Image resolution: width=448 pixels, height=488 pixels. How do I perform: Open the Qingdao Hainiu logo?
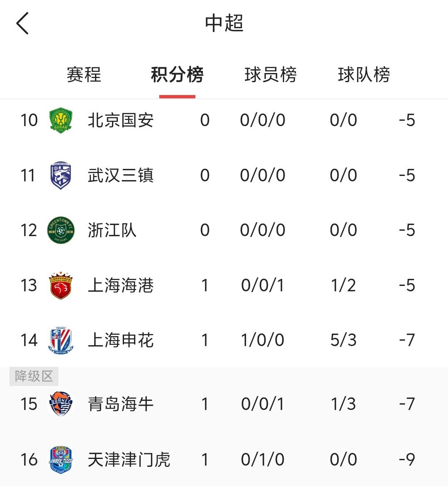click(x=61, y=404)
